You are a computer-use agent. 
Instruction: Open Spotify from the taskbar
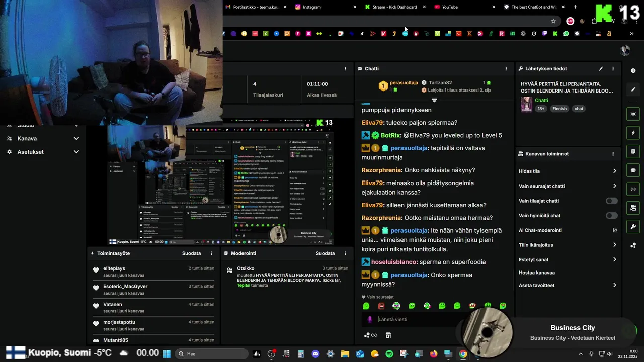click(389, 354)
